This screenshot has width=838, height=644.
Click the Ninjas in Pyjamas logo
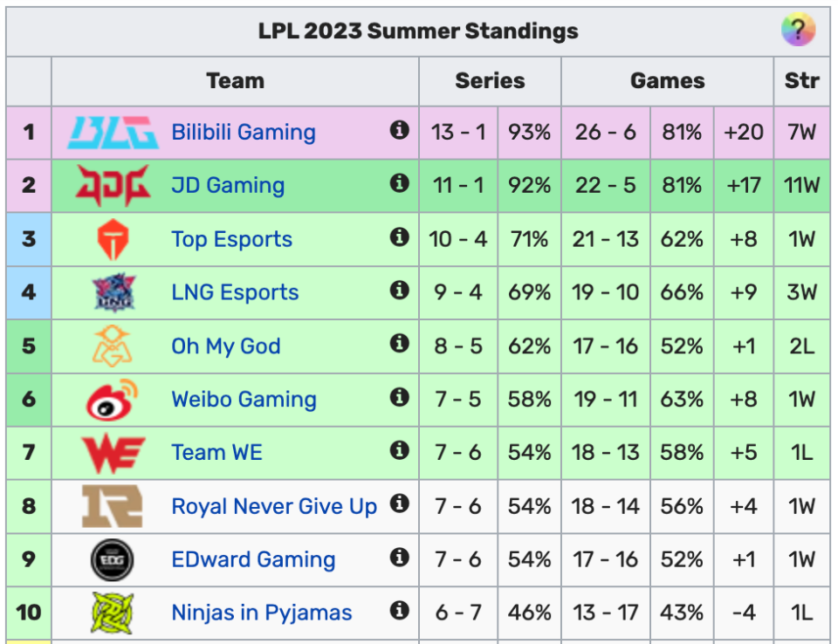pos(113,613)
